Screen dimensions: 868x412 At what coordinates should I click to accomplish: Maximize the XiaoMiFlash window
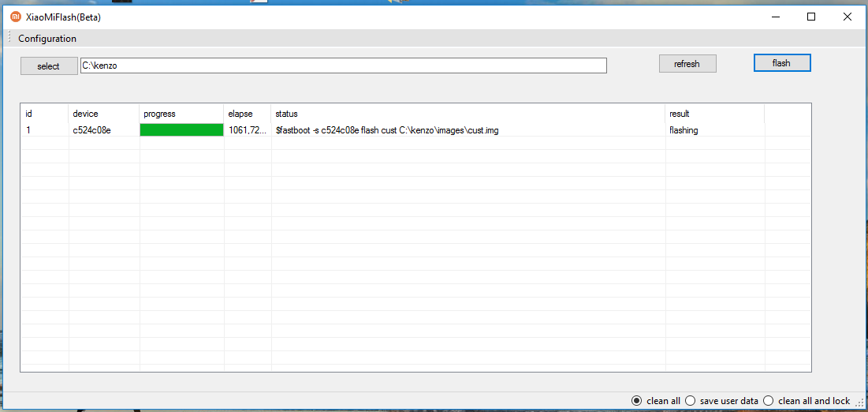(811, 17)
